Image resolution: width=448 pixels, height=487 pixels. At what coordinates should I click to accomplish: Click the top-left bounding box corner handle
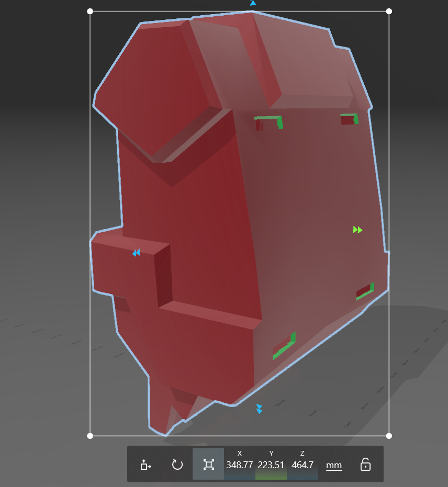click(90, 12)
